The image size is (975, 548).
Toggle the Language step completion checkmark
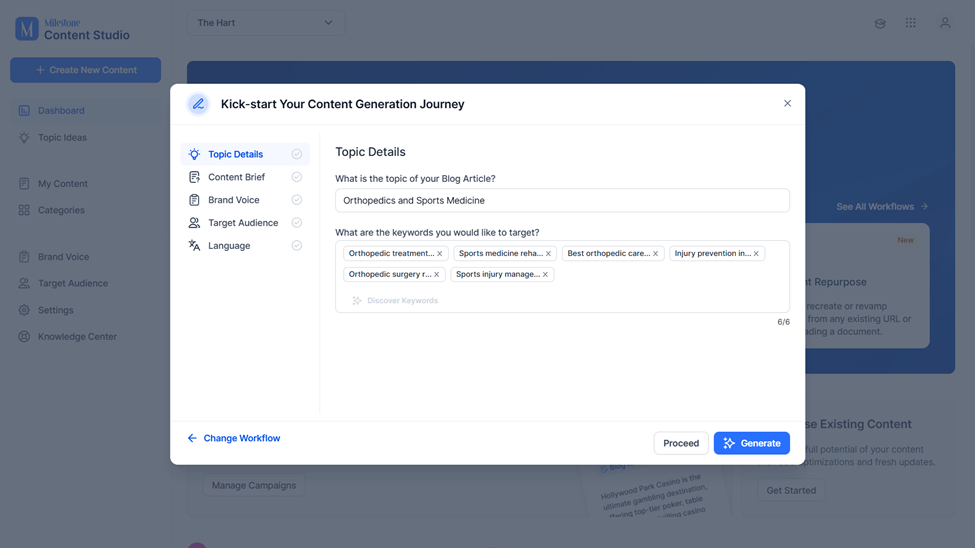click(297, 246)
